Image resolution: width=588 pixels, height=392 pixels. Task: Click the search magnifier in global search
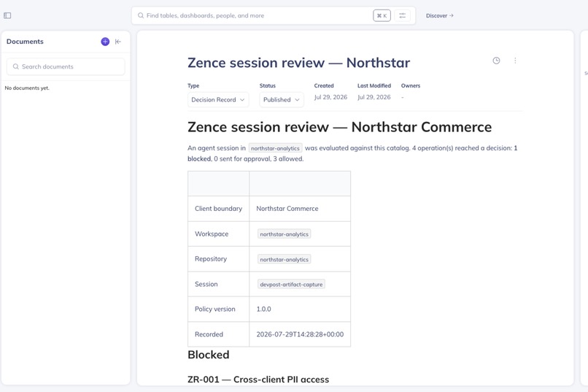coord(141,15)
